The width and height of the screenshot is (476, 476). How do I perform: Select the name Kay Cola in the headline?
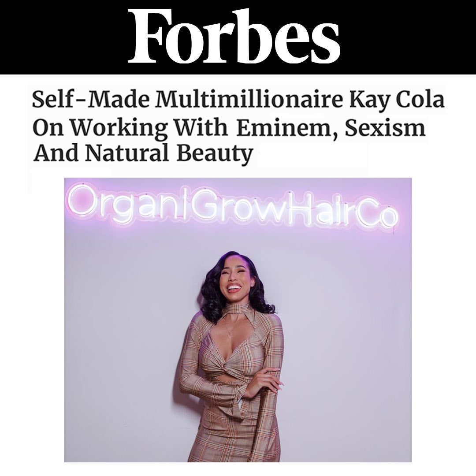pos(397,100)
